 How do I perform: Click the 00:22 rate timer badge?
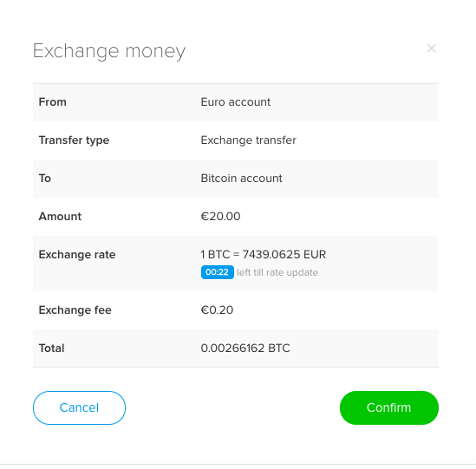(218, 272)
